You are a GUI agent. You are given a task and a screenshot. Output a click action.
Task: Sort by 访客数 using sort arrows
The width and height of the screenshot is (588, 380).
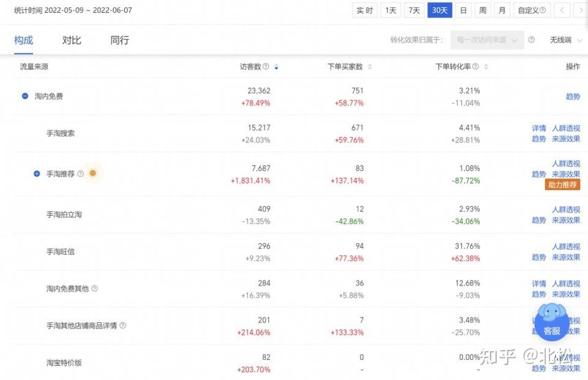pos(276,67)
